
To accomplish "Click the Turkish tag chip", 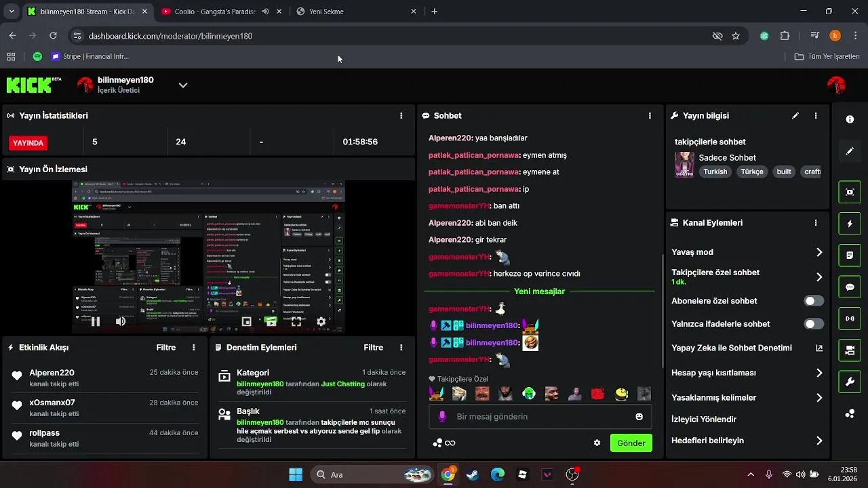I will pos(715,172).
